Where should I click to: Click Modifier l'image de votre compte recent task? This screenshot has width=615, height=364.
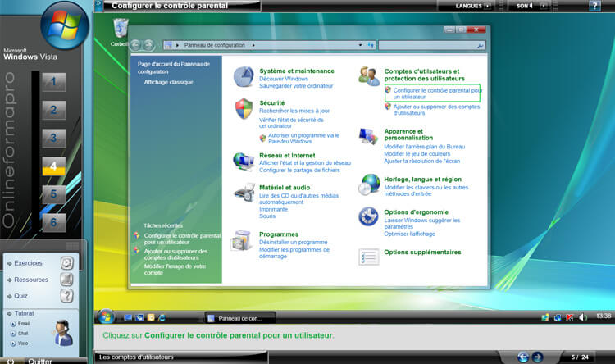175,270
